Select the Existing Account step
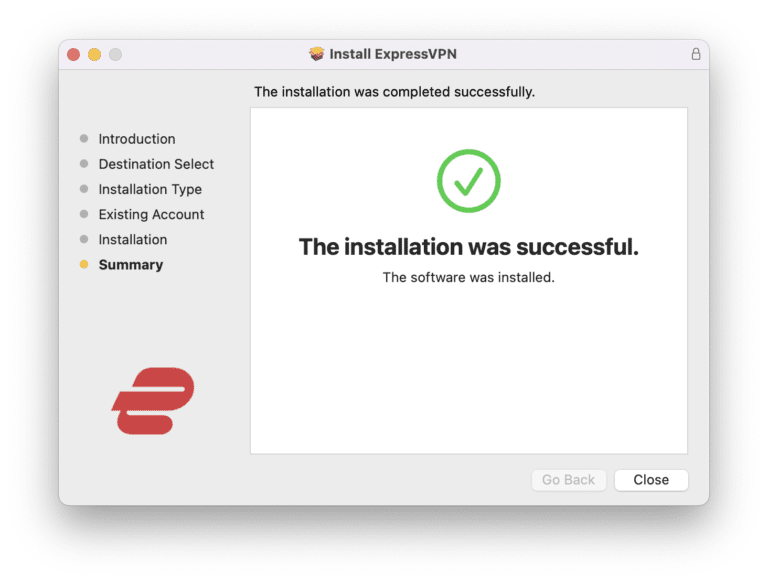The image size is (768, 583). point(151,215)
